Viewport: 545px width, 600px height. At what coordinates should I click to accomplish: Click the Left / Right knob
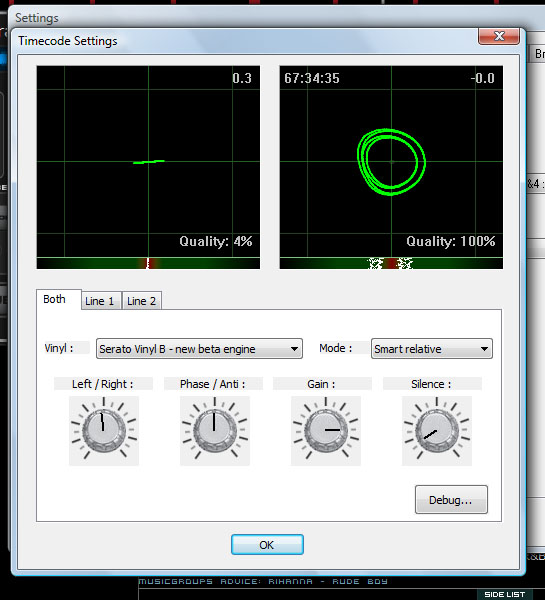(104, 431)
